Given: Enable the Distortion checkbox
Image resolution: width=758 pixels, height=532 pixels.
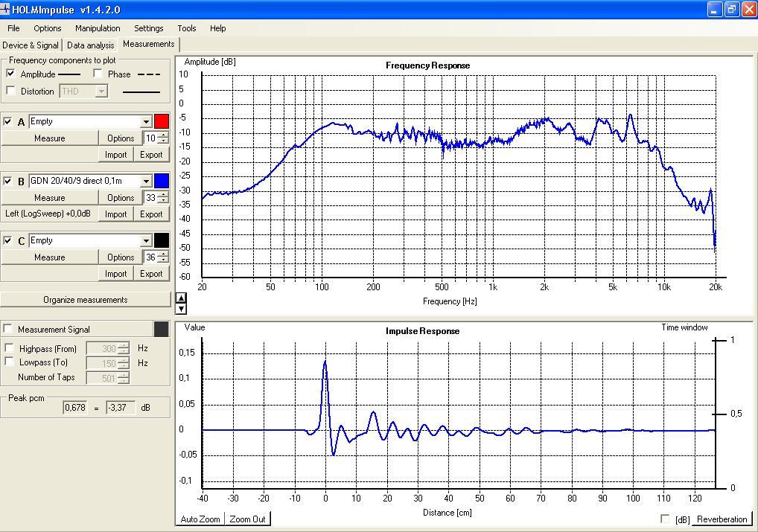Looking at the screenshot, I should (x=10, y=90).
